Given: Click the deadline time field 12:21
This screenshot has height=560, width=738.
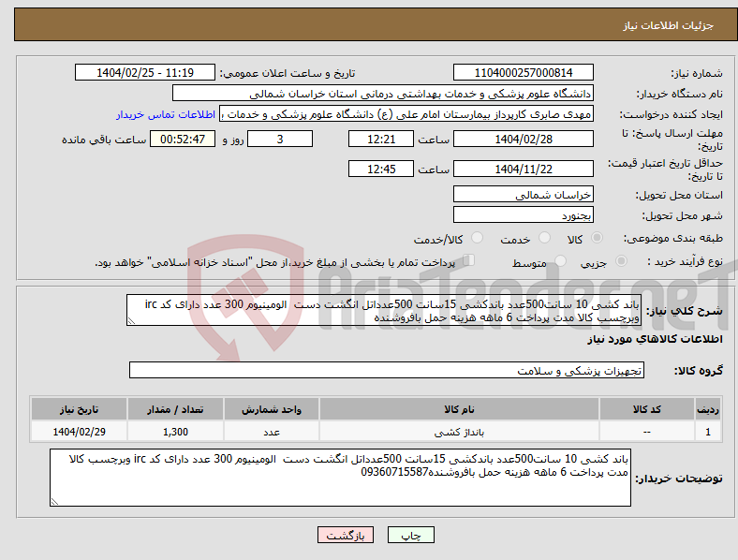Looking at the screenshot, I should (x=381, y=139).
